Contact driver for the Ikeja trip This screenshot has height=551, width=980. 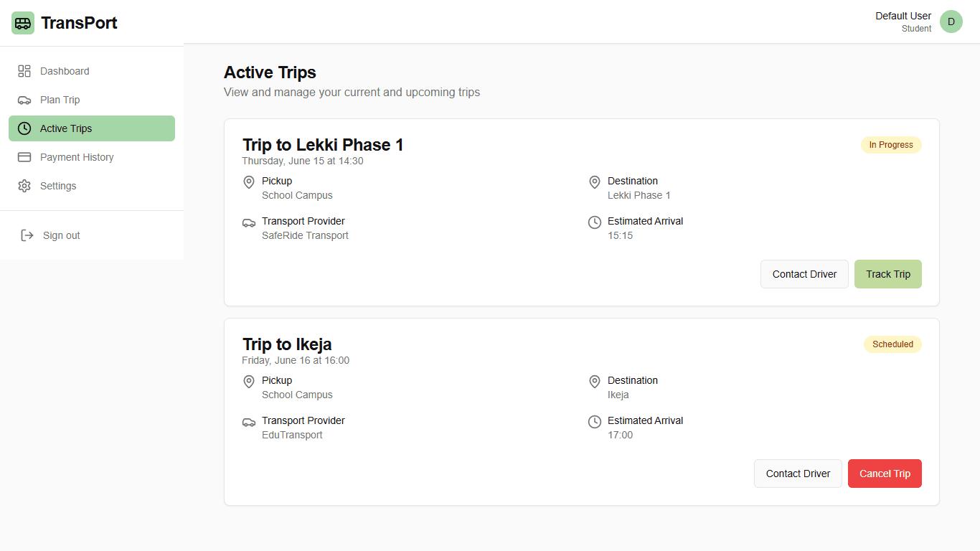coord(798,474)
